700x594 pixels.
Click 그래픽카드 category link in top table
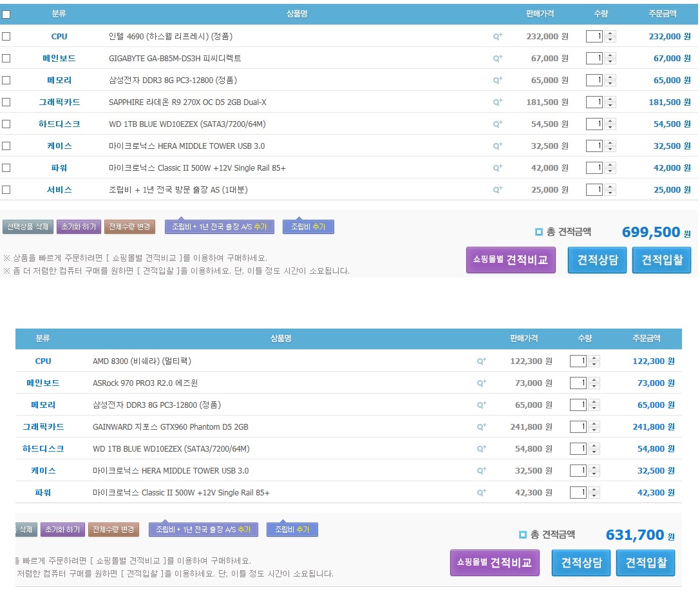tap(59, 102)
